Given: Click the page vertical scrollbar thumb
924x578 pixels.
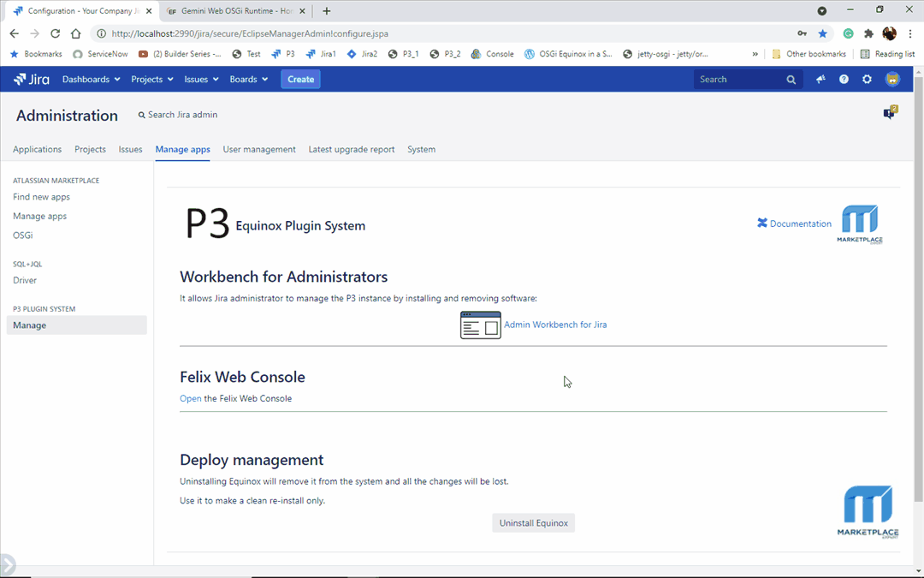Looking at the screenshot, I should click(919, 289).
